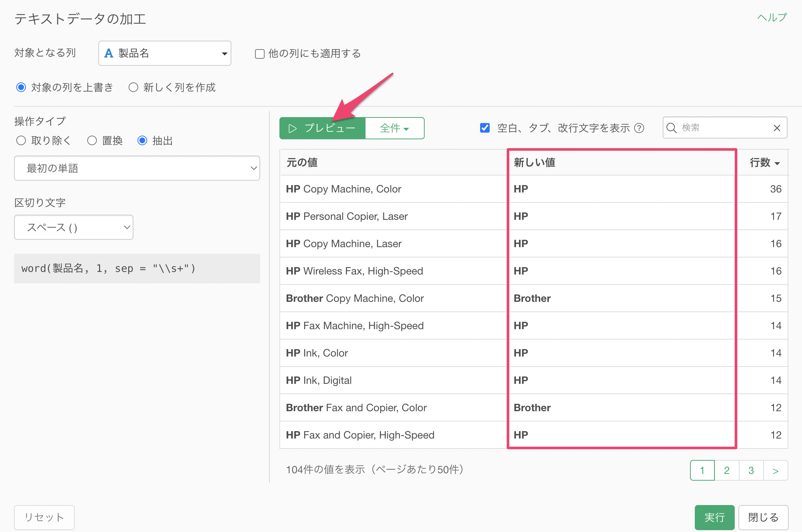802x532 pixels.
Task: Click into the 検索 input field
Action: click(724, 128)
